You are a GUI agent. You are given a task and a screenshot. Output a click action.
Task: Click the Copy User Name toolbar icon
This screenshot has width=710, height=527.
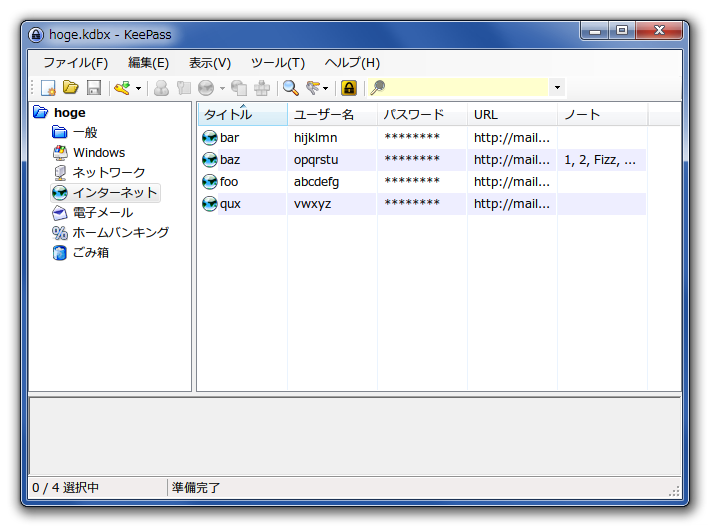click(161, 88)
